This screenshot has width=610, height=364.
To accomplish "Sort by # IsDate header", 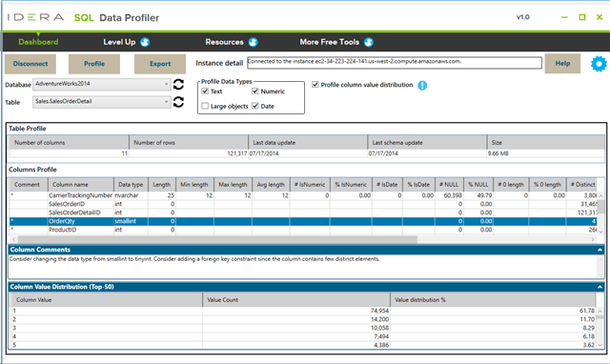I will [387, 184].
